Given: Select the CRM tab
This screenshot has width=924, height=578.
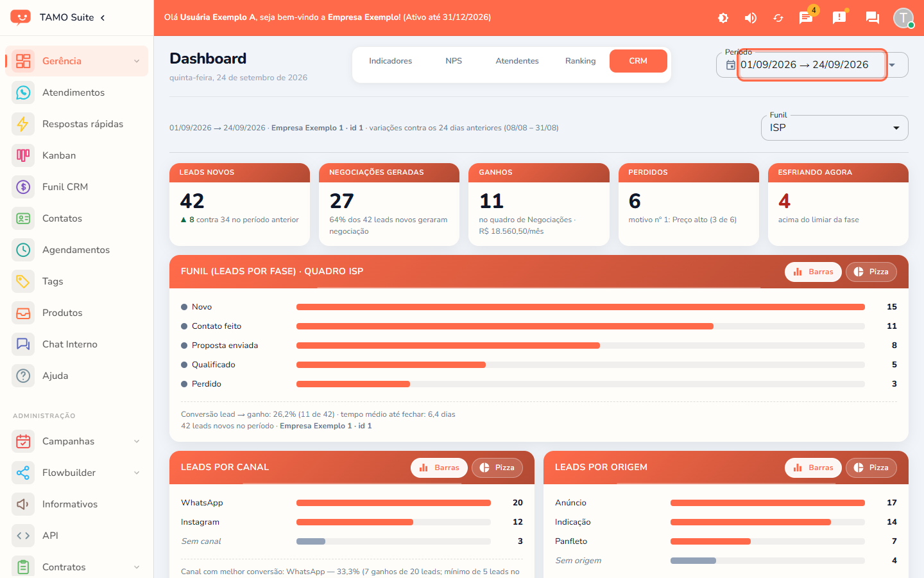Looking at the screenshot, I should tap(638, 61).
